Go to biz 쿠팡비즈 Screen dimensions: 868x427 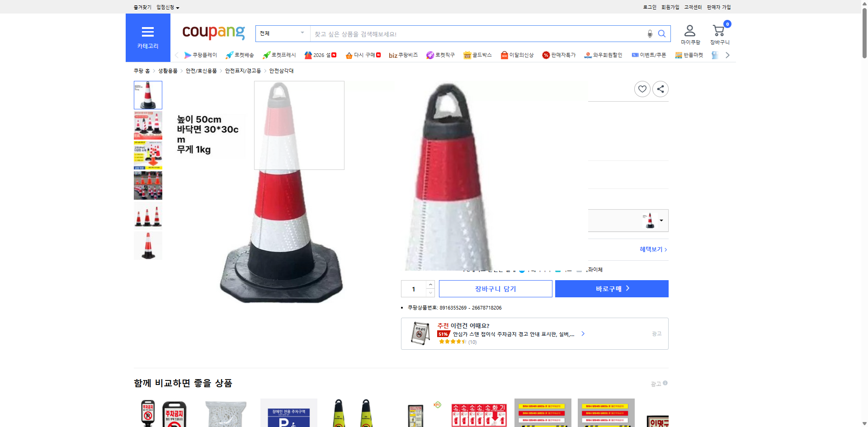(403, 55)
